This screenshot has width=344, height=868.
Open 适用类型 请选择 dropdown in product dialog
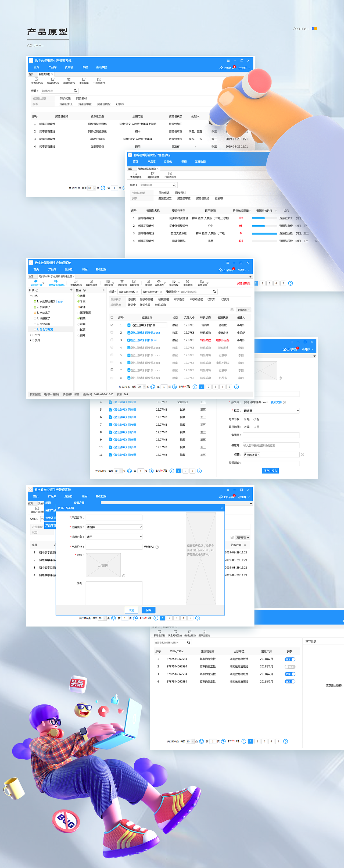pos(114,527)
